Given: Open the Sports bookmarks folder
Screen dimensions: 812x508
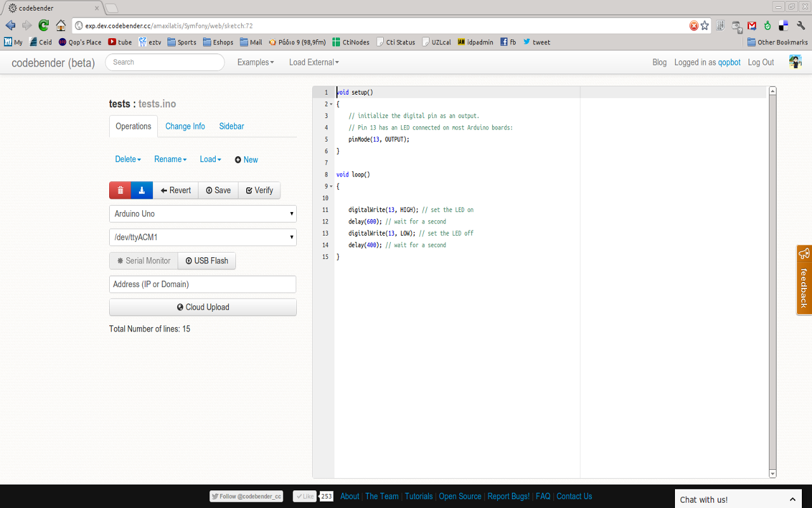Looking at the screenshot, I should 182,42.
